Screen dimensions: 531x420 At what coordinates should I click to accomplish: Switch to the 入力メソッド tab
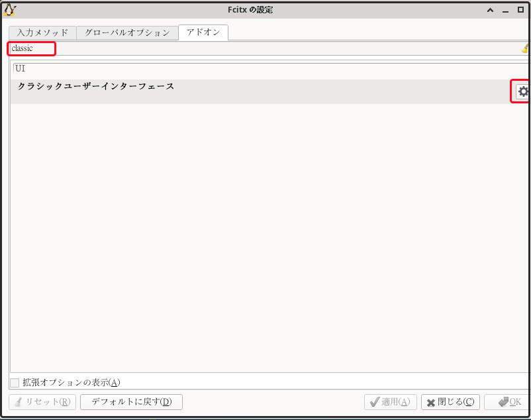42,33
